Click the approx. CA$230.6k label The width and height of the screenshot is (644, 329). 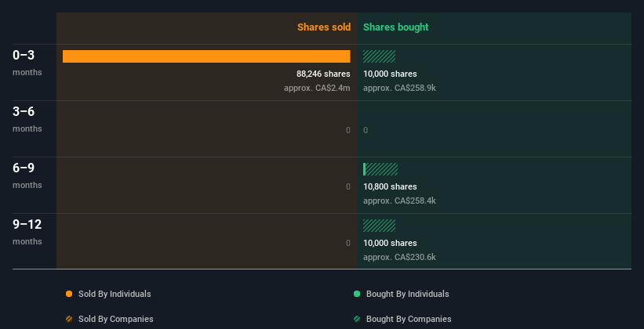[399, 257]
